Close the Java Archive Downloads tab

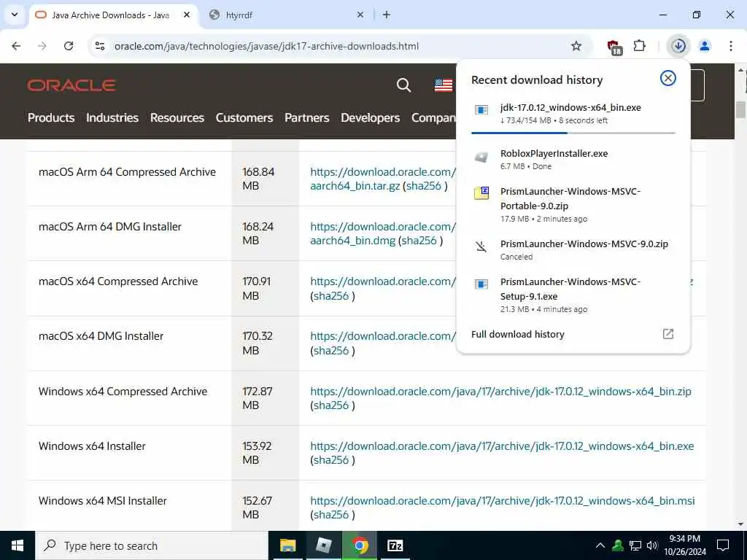(x=187, y=15)
